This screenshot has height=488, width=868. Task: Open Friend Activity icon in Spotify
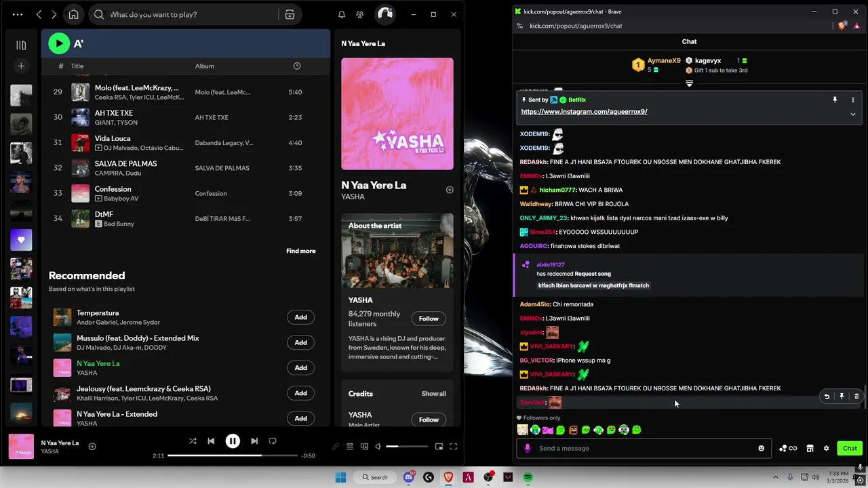click(x=360, y=14)
